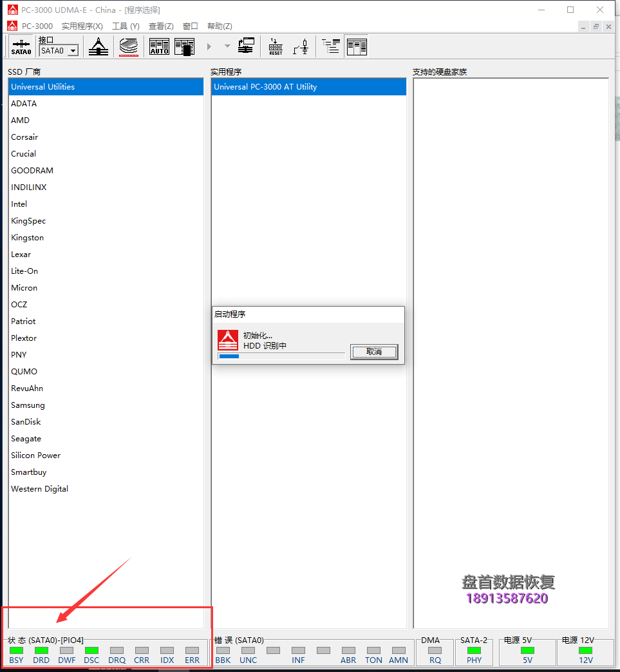
Task: Click the AUTO detect toolbar icon
Action: point(159,47)
